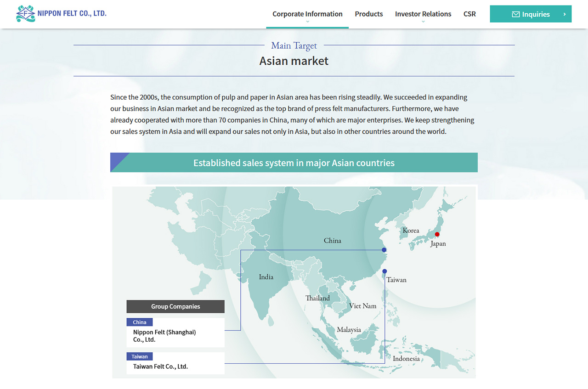Click the Taiwan label on the map
The height and width of the screenshot is (389, 588).
396,280
